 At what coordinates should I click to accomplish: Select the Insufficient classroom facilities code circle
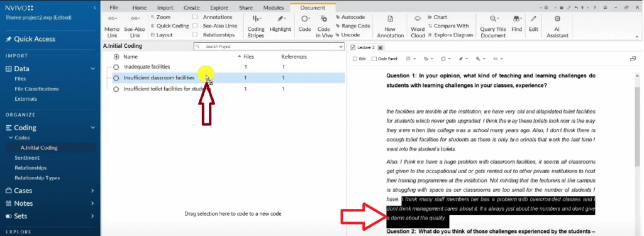116,77
